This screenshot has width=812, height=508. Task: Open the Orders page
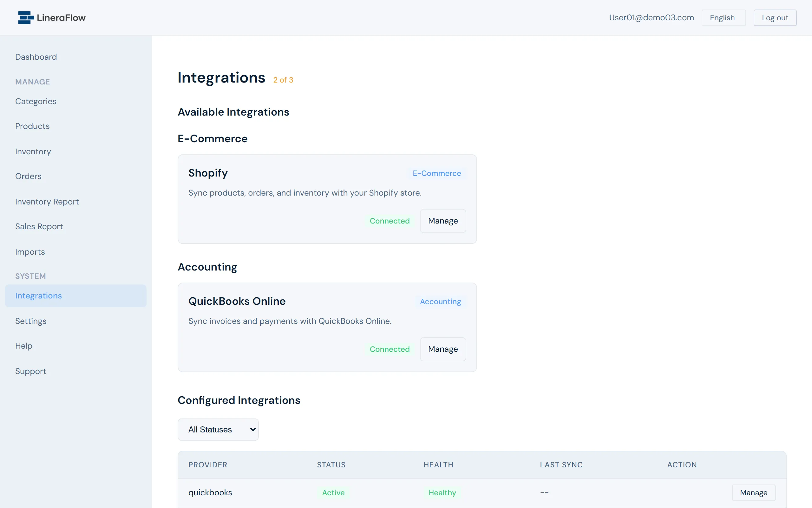tap(28, 176)
